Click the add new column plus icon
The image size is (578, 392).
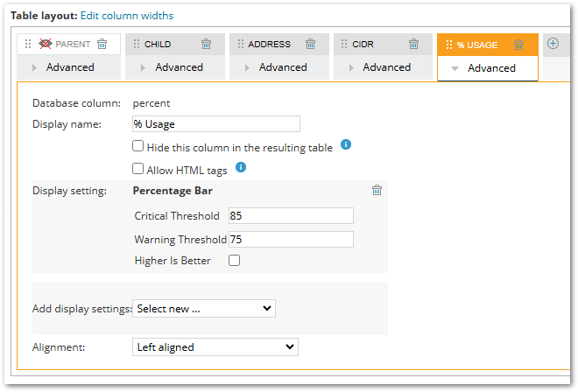553,44
